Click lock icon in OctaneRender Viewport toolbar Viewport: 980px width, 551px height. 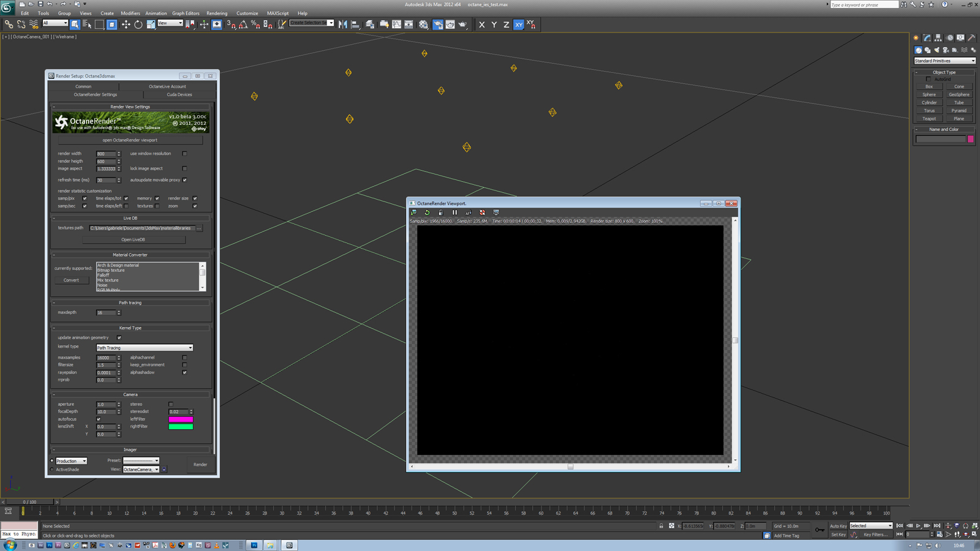[440, 212]
